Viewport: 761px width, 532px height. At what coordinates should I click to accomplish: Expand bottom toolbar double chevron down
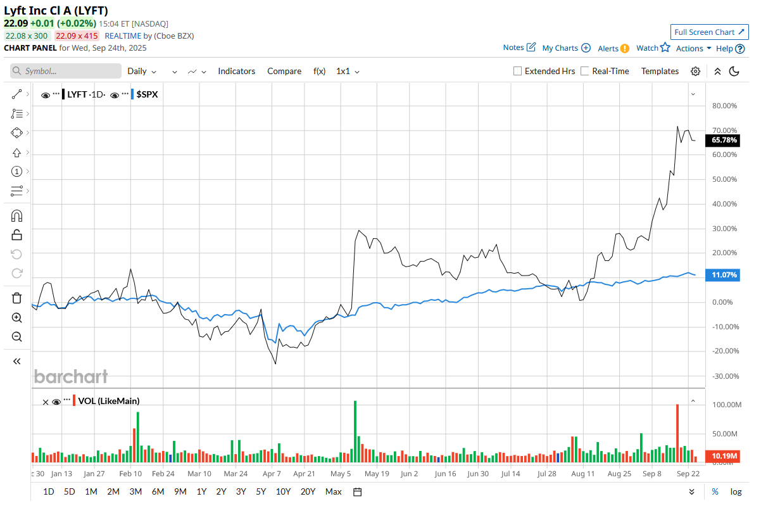[x=691, y=491]
